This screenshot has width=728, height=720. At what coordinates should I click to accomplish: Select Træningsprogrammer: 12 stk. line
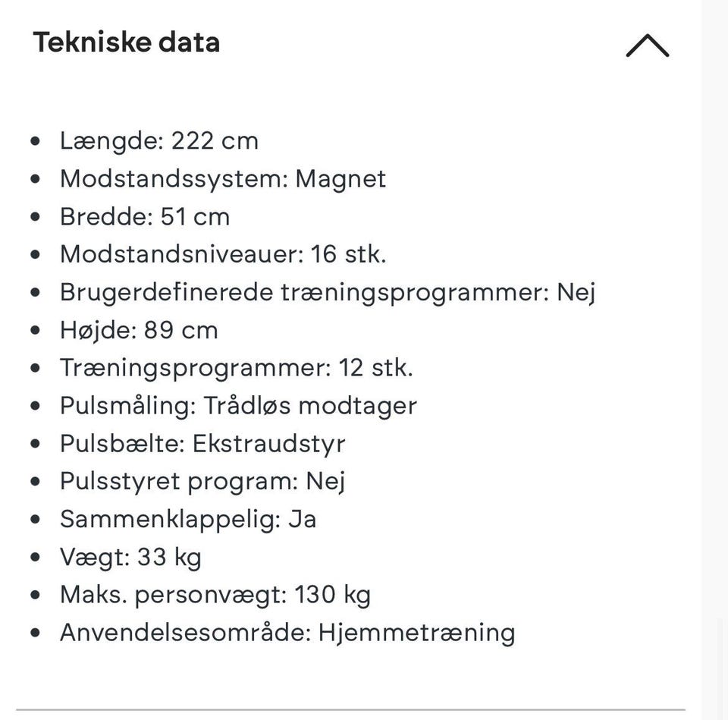click(237, 368)
